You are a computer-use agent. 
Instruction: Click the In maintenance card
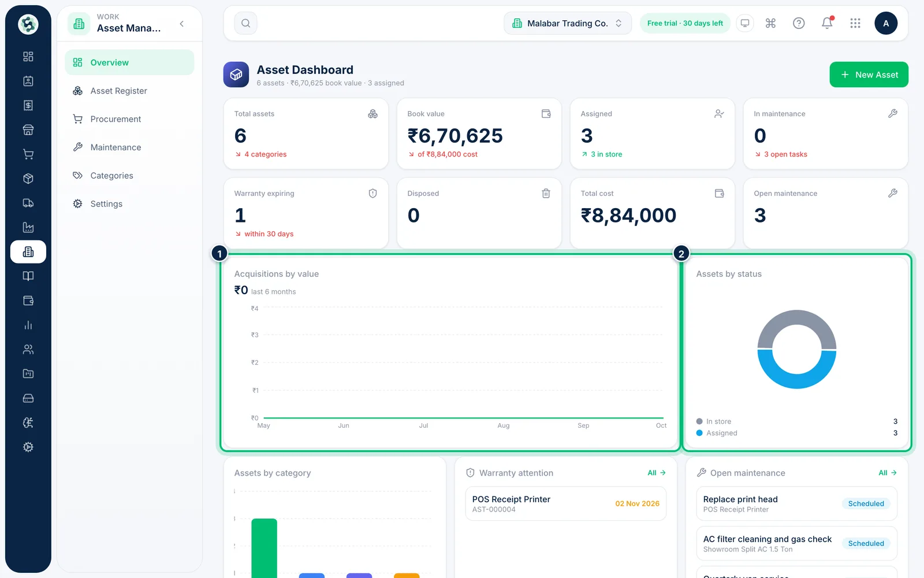[x=826, y=134]
